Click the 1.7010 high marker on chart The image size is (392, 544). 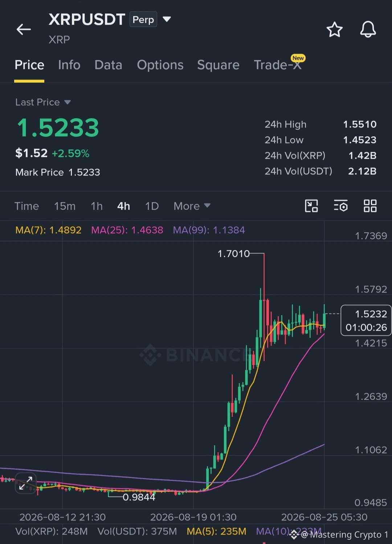(x=233, y=254)
